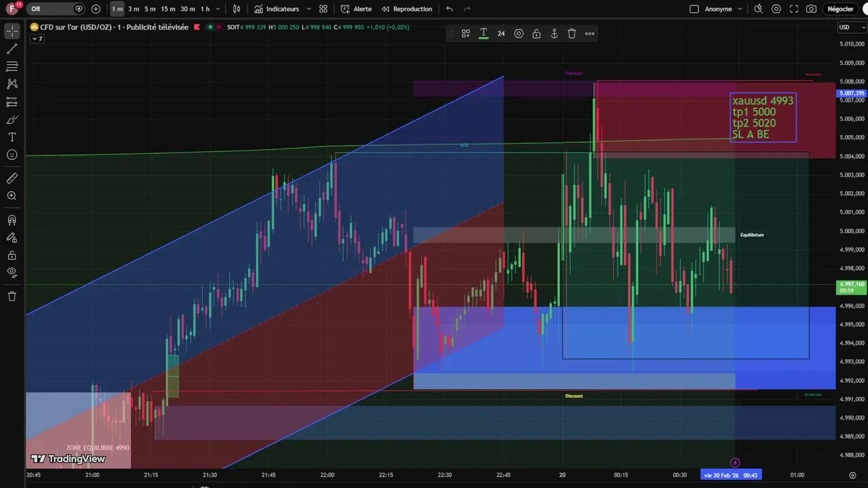Screen dimensions: 868x488
Task: Undo the last chart action
Action: coord(449,9)
